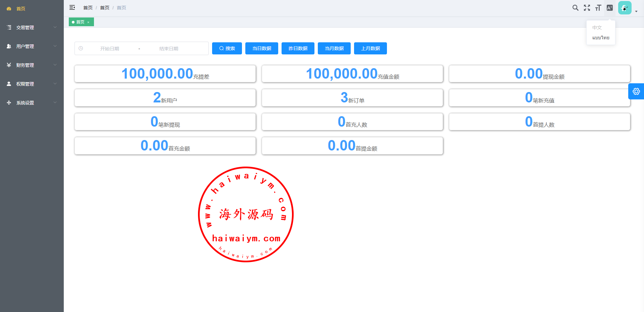Select the Thai language option
This screenshot has width=644, height=312.
tap(600, 38)
